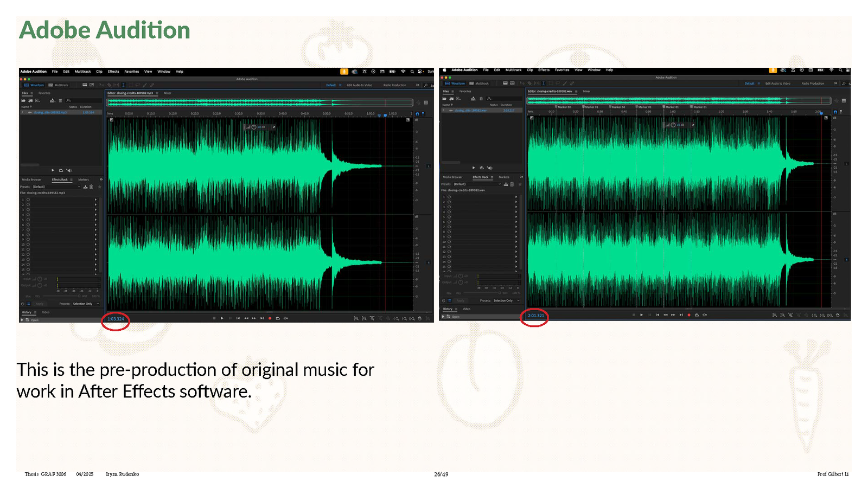868x488 pixels.
Task: Switch to the Markers tab in the wav window
Action: [x=504, y=177]
